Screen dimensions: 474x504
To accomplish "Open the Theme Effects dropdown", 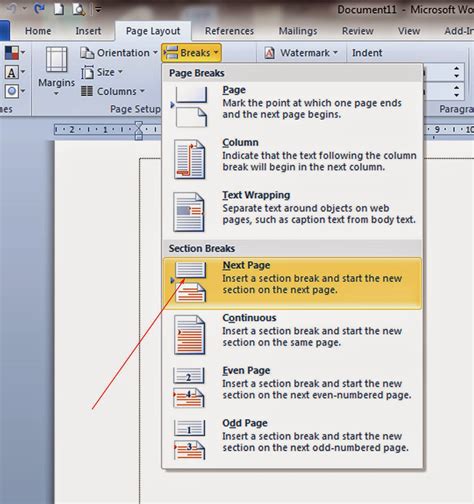I will pyautogui.click(x=15, y=91).
